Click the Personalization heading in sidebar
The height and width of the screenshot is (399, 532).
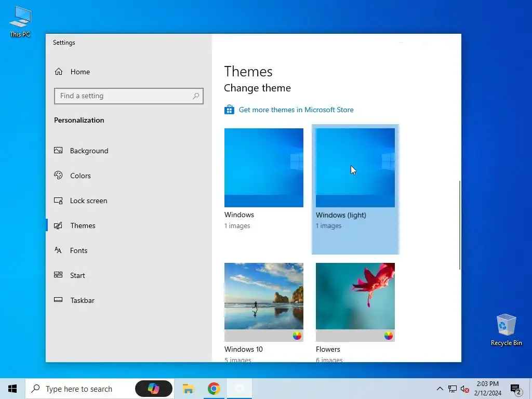click(x=79, y=120)
